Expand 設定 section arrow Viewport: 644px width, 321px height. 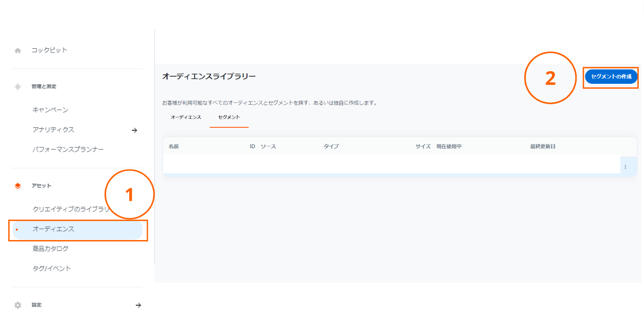click(x=138, y=305)
